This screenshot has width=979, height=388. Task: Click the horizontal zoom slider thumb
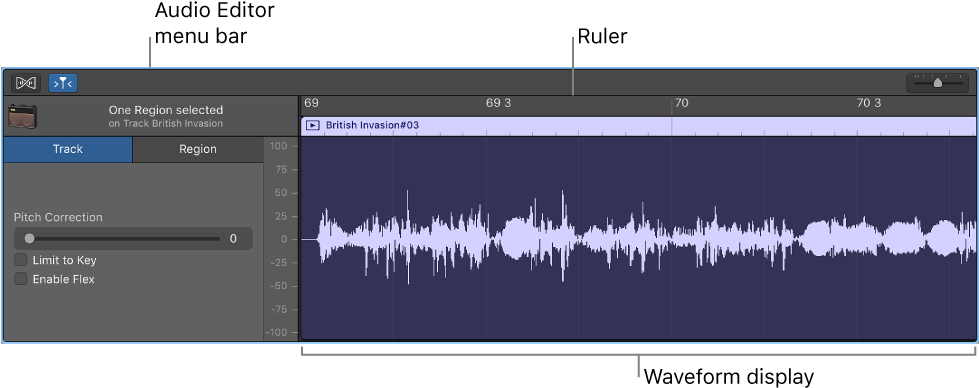pyautogui.click(x=937, y=83)
